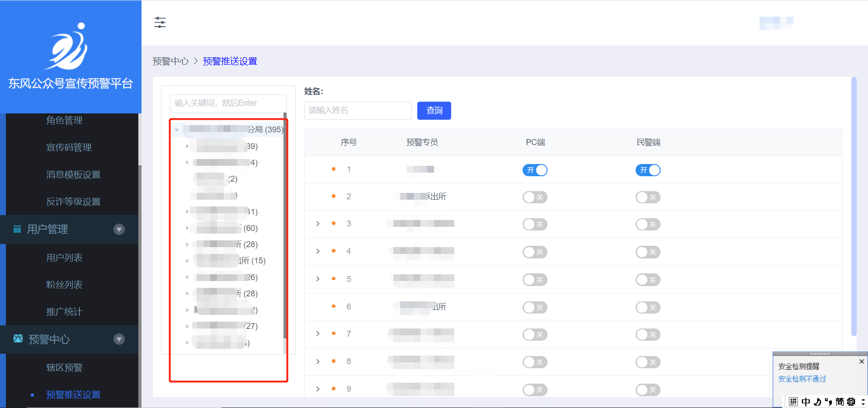The image size is (868, 408).
Task: Enable 民警端 switch for row 8
Action: click(x=648, y=362)
